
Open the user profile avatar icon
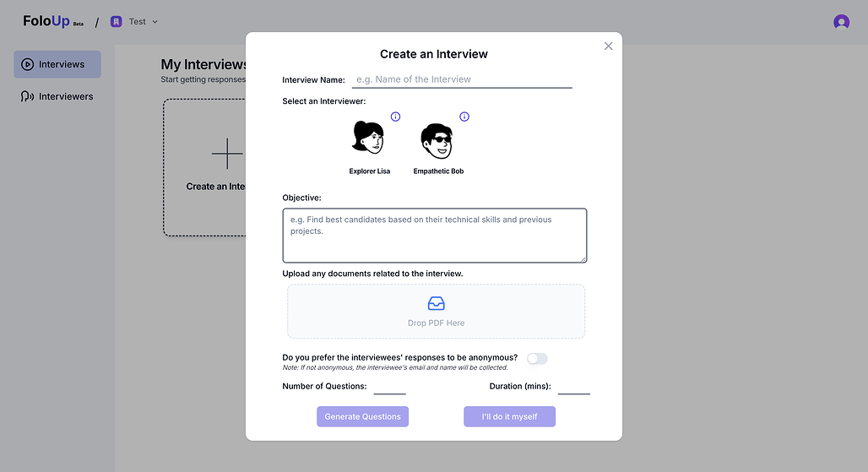point(842,22)
